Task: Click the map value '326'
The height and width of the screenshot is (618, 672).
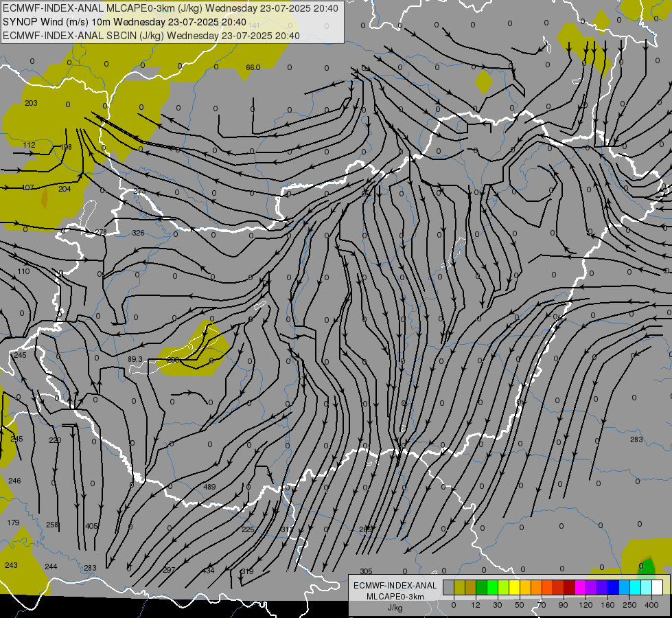Action: click(x=138, y=233)
